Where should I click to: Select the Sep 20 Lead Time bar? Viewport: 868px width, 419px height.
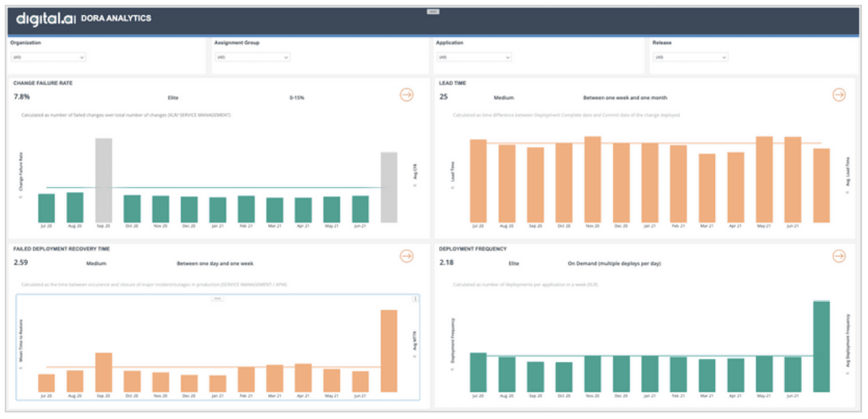point(536,185)
